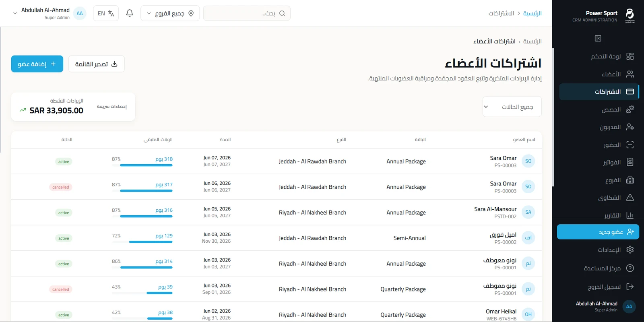Click the notifications bell icon
This screenshot has width=644, height=322.
(x=130, y=13)
